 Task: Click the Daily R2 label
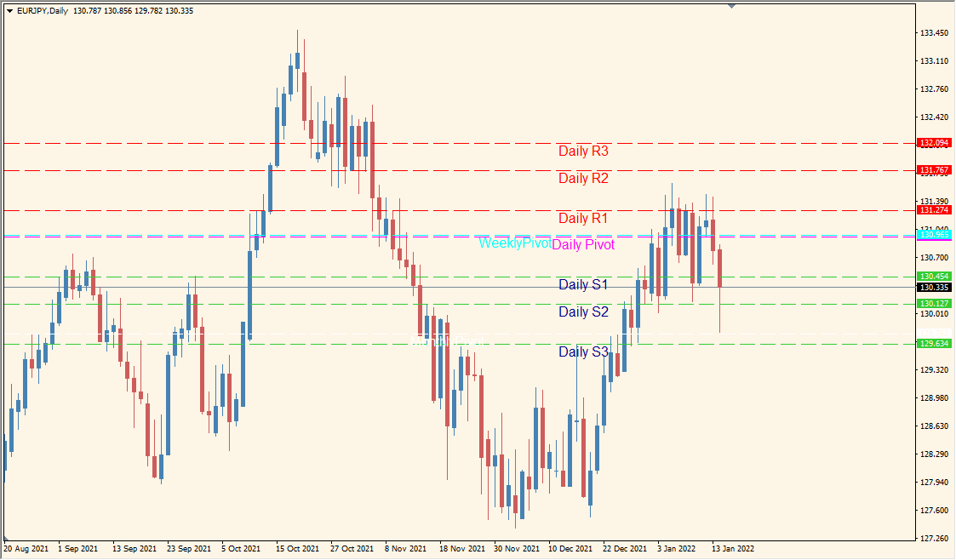point(583,179)
